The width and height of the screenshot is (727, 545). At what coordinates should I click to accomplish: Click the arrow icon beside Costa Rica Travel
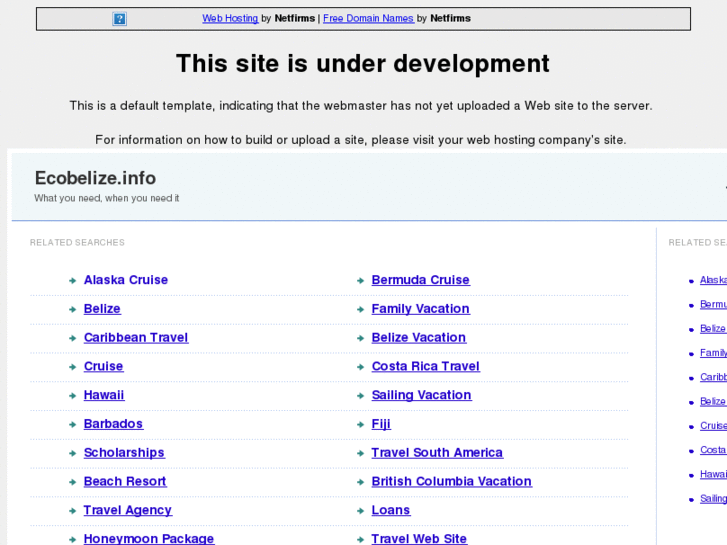click(x=360, y=367)
